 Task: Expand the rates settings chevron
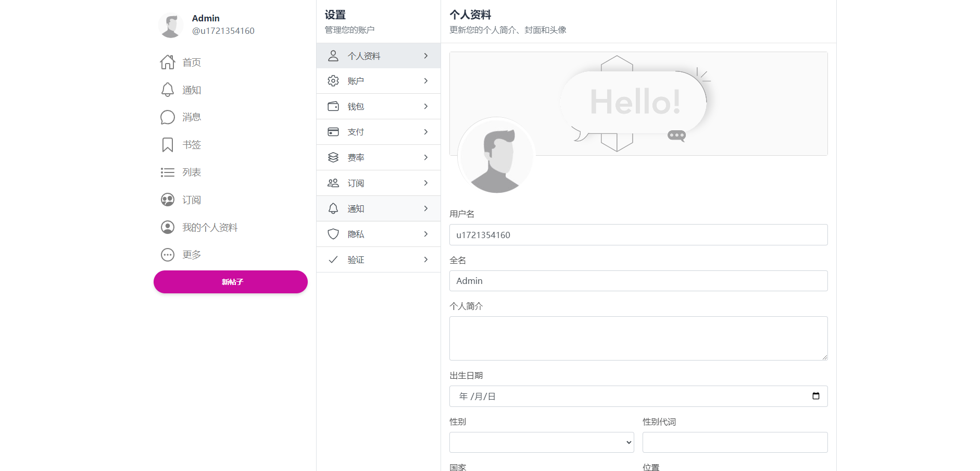click(x=426, y=157)
